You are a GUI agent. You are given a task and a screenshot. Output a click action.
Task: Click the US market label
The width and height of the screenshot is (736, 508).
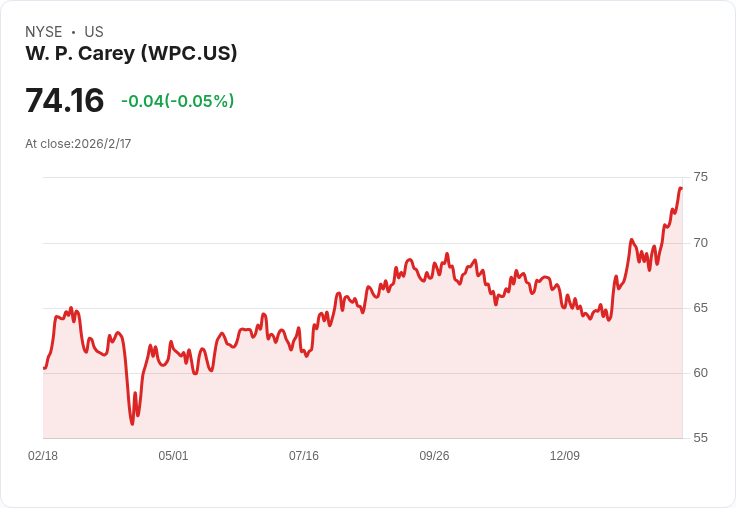click(93, 32)
